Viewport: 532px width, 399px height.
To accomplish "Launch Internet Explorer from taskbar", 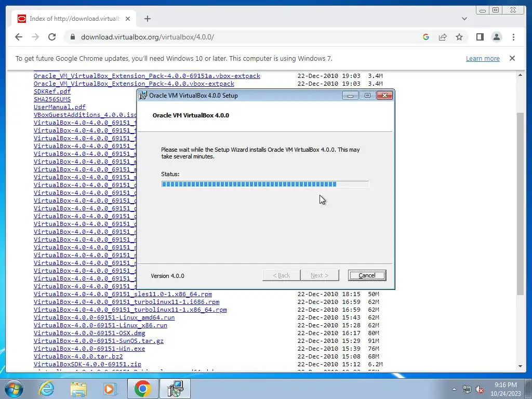I will pos(46,389).
